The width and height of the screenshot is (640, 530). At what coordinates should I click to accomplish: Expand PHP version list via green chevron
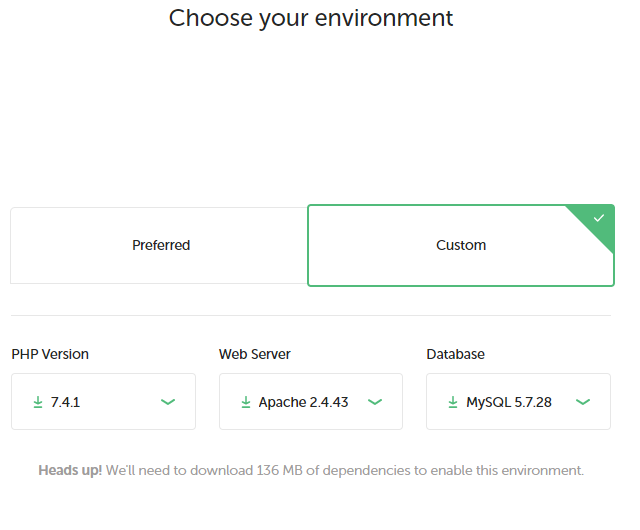coord(168,402)
